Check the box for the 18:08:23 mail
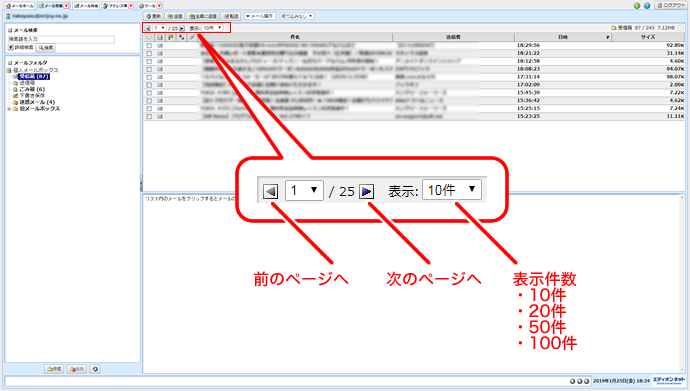The width and height of the screenshot is (690, 391). click(x=149, y=69)
